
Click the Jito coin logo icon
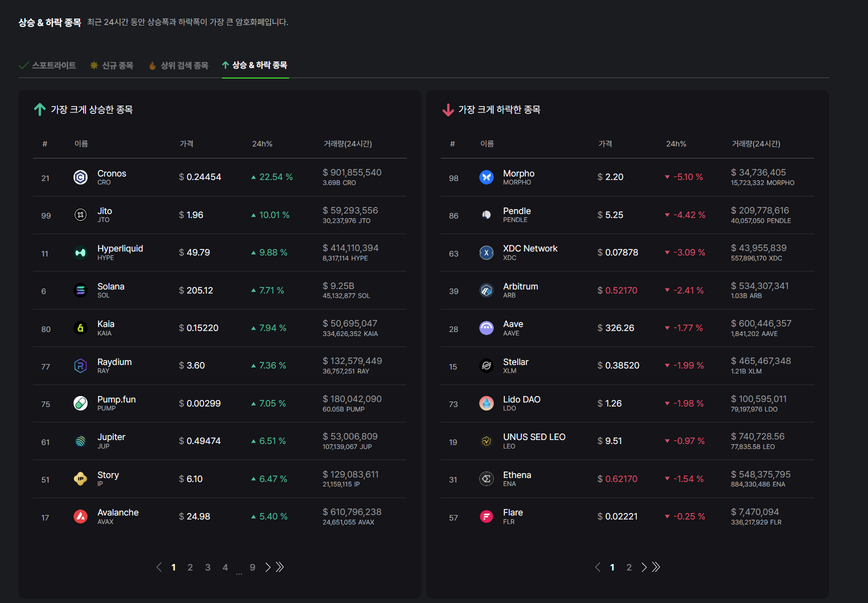(x=81, y=215)
